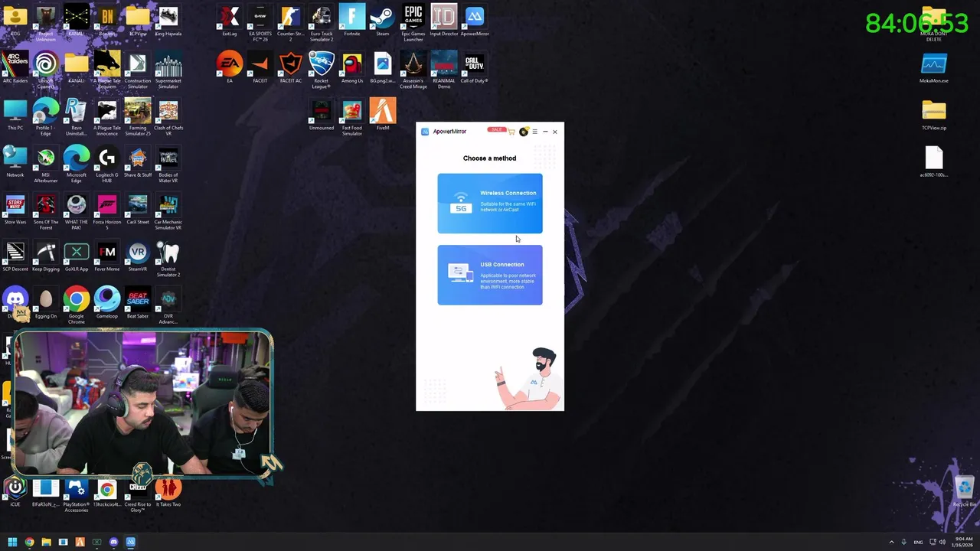Select the It Takes Two icon
This screenshot has width=980, height=551.
tap(168, 491)
